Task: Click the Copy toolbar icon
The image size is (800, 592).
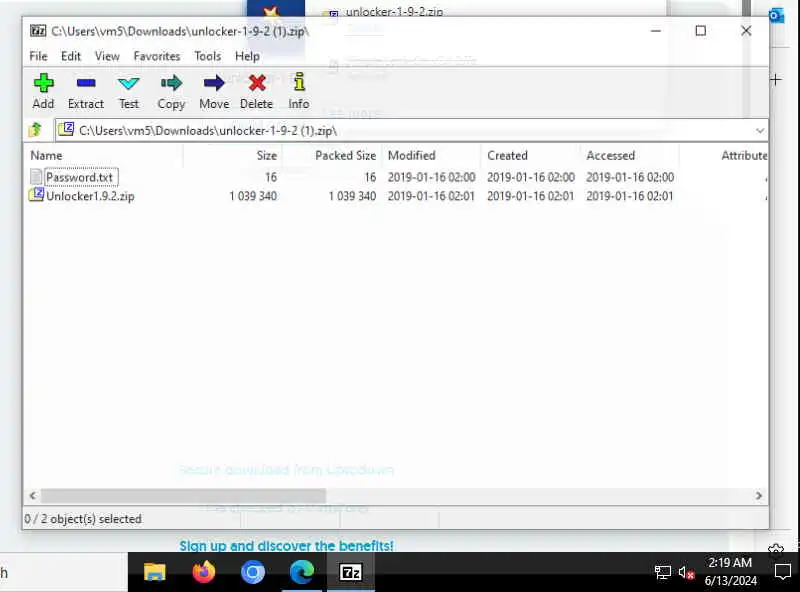Action: coord(171,83)
